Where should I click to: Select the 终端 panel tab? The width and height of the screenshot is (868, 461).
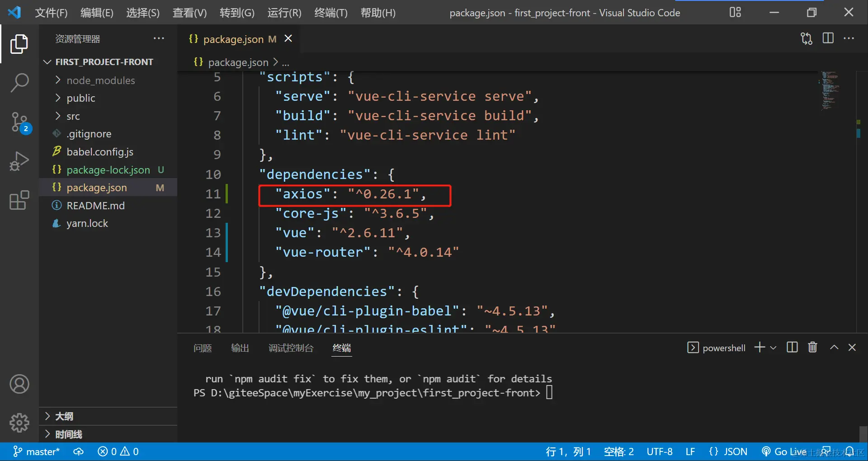click(342, 348)
